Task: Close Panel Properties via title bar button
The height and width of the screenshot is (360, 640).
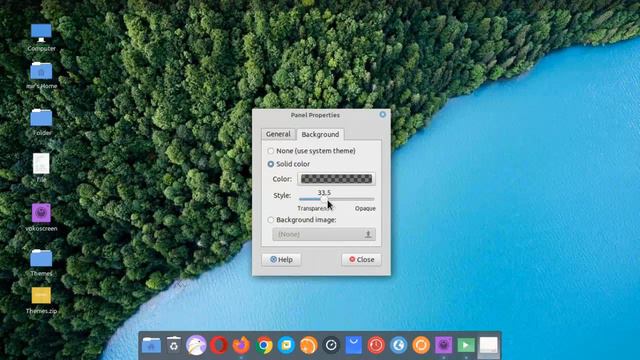Action: [382, 115]
